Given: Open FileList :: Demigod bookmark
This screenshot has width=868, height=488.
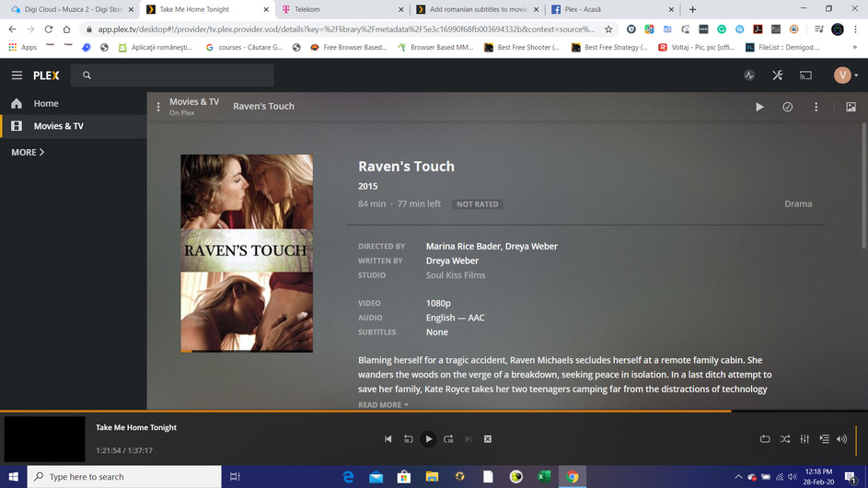Looking at the screenshot, I should (782, 48).
